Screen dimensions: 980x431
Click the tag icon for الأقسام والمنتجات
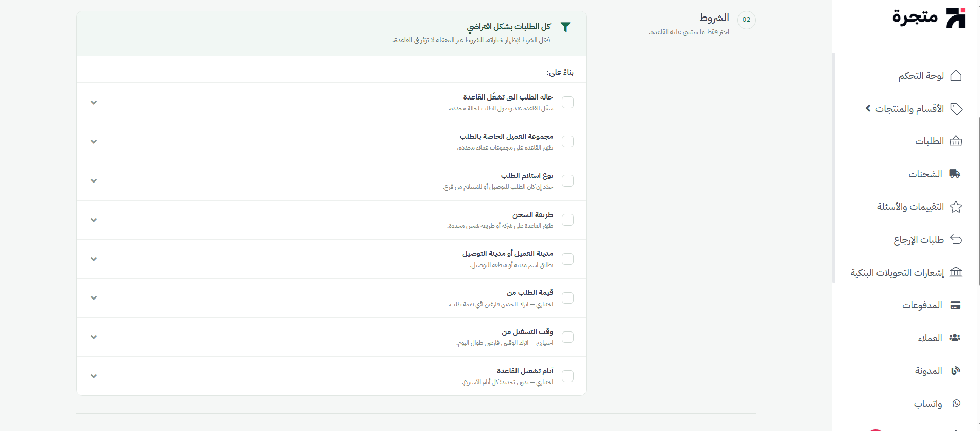956,109
